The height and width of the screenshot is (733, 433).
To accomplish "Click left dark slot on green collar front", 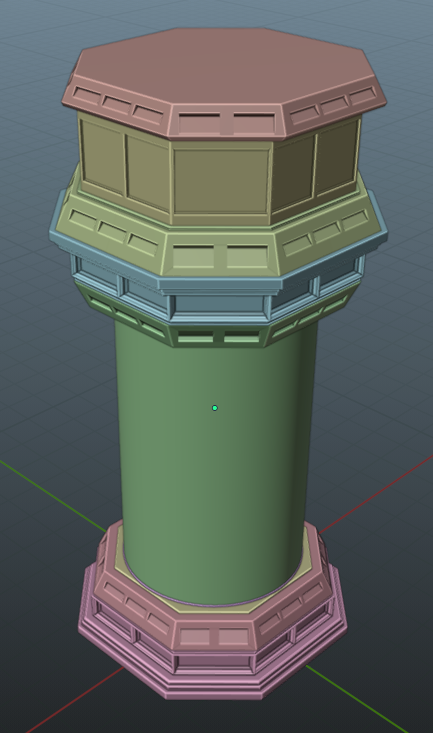I will 195,337.
